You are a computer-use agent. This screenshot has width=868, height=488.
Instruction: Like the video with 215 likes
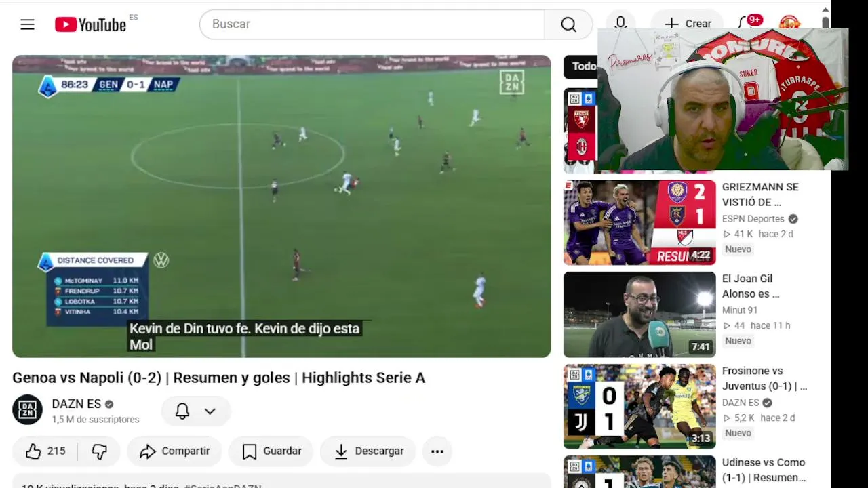(x=45, y=451)
